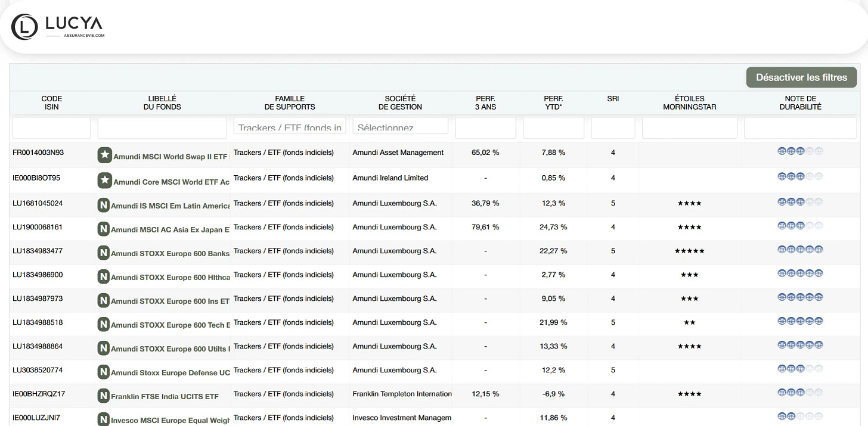Click N badge for Amundi STOXX Europe 600 Ins
Screen dimensions: 868x426
click(103, 300)
